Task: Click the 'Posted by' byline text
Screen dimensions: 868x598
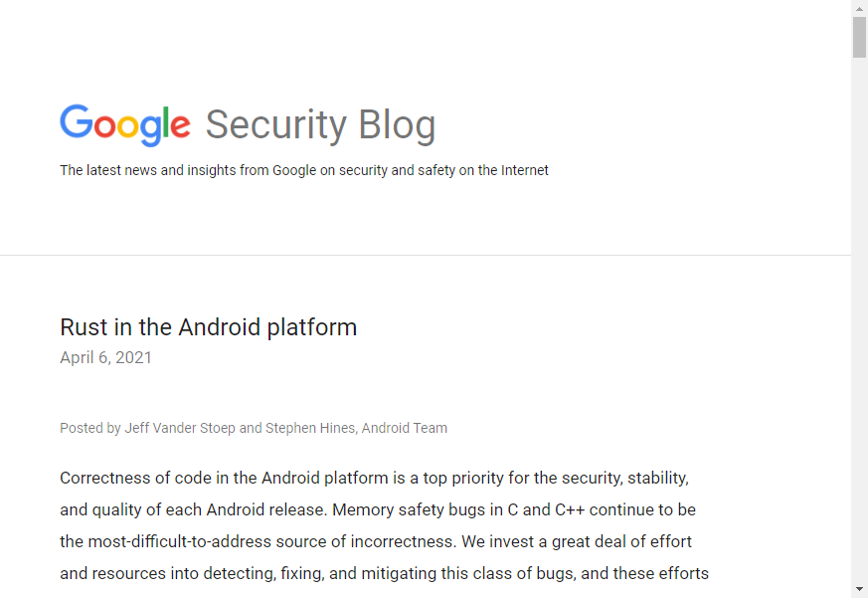Action: [x=89, y=428]
